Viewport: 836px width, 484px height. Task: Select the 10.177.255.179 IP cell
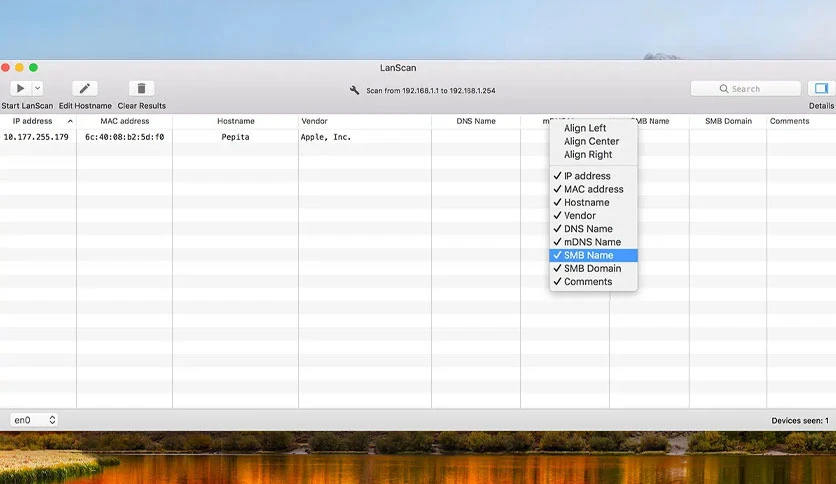[x=36, y=137]
